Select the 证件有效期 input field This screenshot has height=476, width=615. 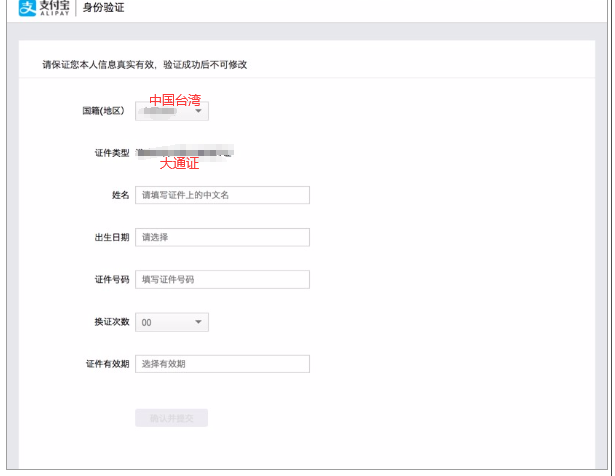coord(222,364)
